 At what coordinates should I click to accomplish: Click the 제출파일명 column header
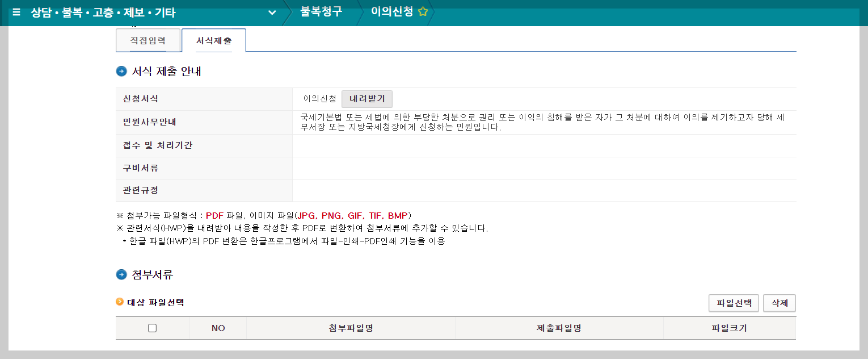pyautogui.click(x=559, y=328)
